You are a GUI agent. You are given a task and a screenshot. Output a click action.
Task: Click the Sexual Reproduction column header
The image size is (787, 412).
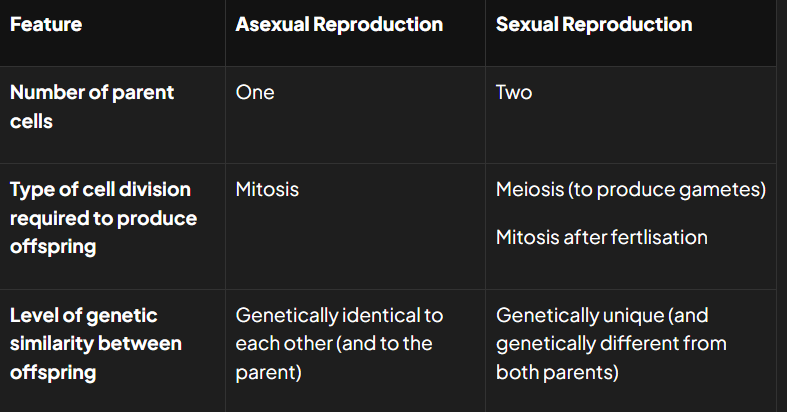point(594,25)
